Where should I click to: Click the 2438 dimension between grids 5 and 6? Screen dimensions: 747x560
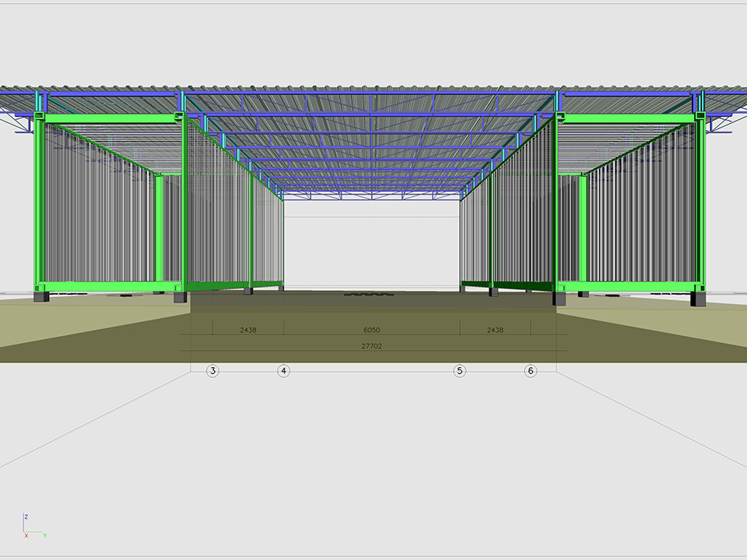(495, 330)
